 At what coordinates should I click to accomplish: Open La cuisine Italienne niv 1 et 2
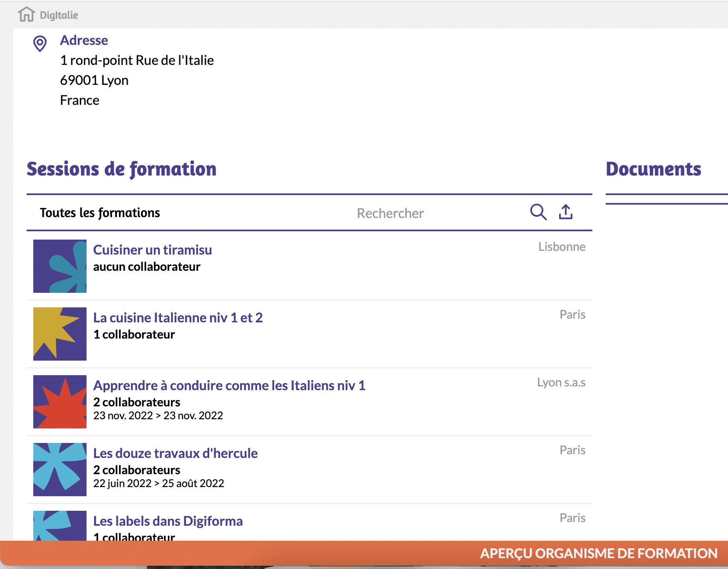click(x=178, y=318)
